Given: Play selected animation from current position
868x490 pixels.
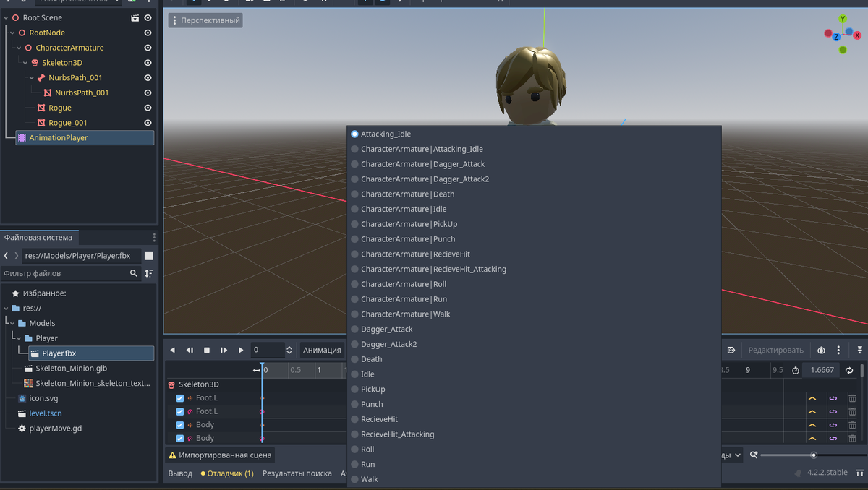Looking at the screenshot, I should click(241, 350).
